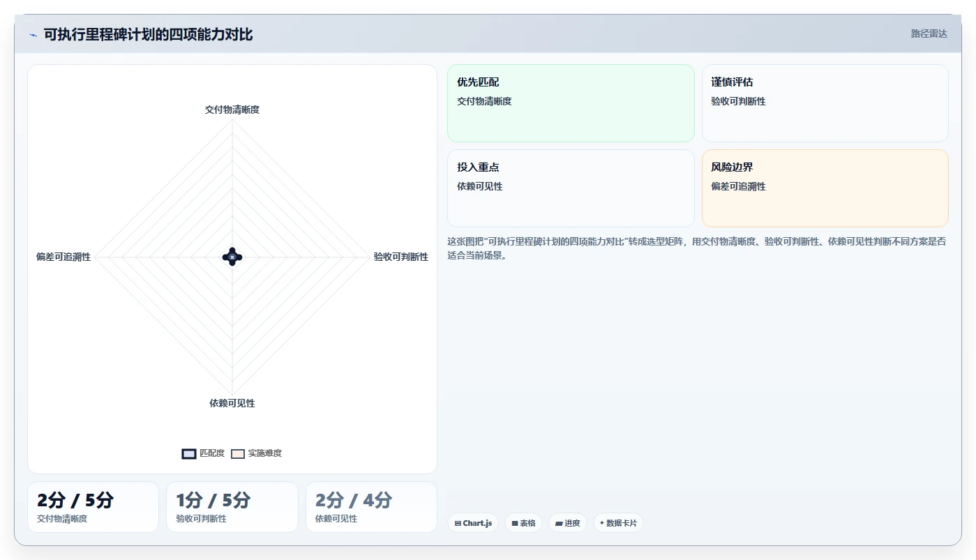Select the 投入重点 card
976x560 pixels.
571,188
